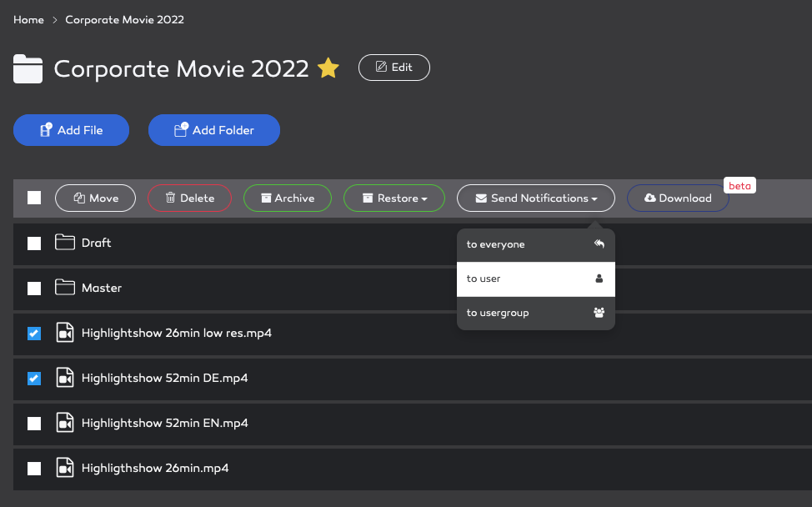Click the Move button

(95, 198)
